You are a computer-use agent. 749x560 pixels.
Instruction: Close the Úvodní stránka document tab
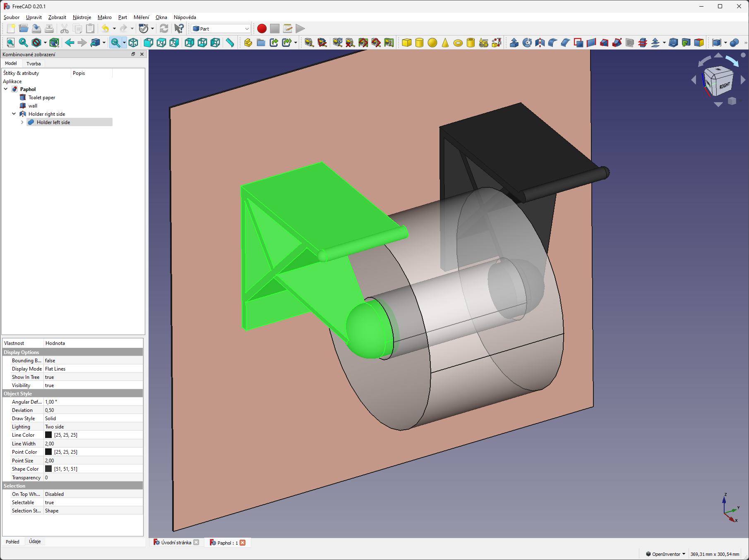click(196, 543)
